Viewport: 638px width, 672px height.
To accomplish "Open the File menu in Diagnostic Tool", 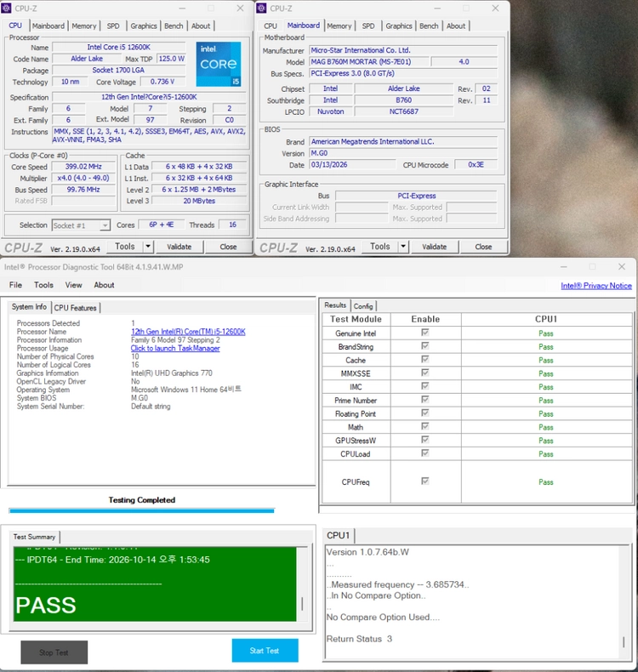I will 15,285.
